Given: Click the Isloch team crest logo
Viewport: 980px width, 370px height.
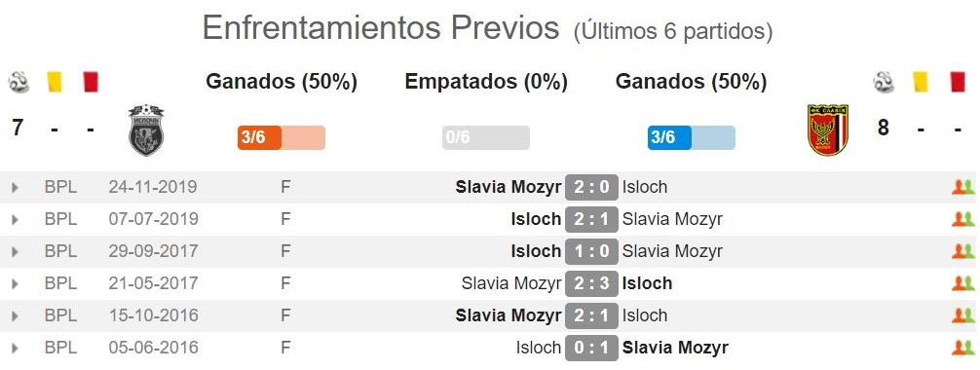Looking at the screenshot, I should (x=145, y=130).
